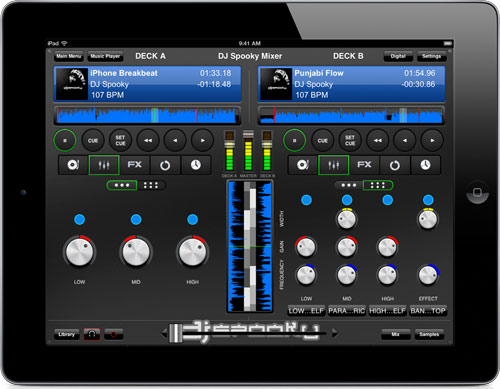Viewport: 500px width, 389px height.
Task: Click Deck B LOW gain knob
Action: click(x=306, y=247)
